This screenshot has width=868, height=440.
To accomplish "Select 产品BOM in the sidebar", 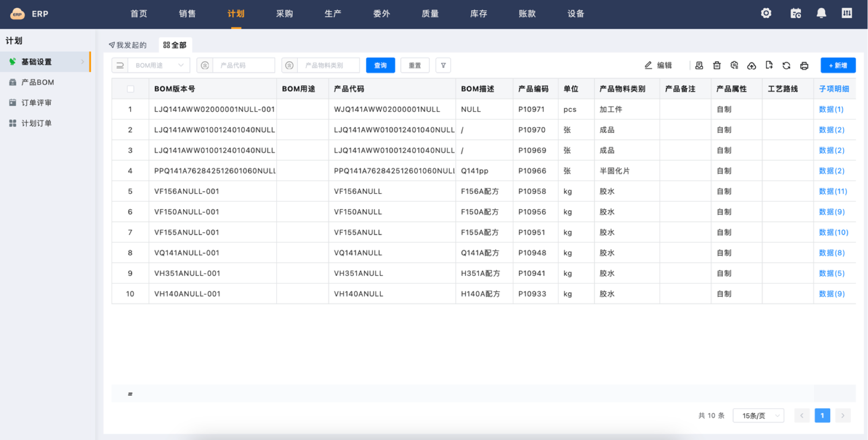I will click(37, 83).
